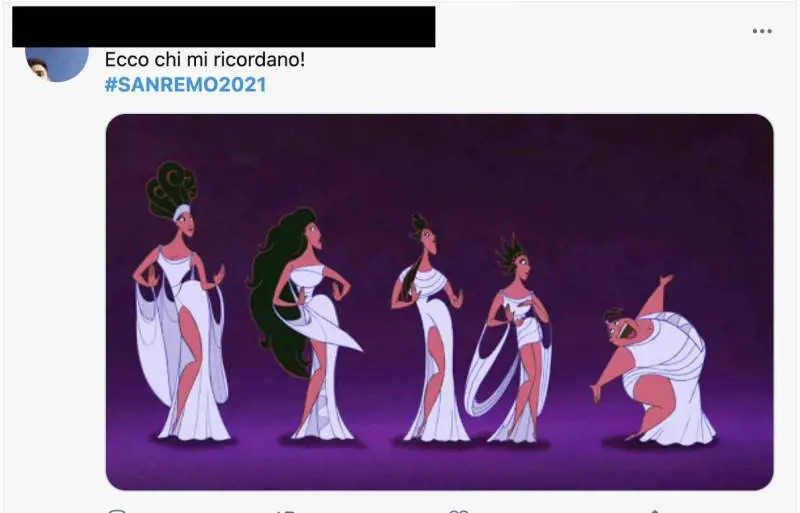Click the middle muse with thin ponytail
The width and height of the screenshot is (800, 513).
click(430, 328)
